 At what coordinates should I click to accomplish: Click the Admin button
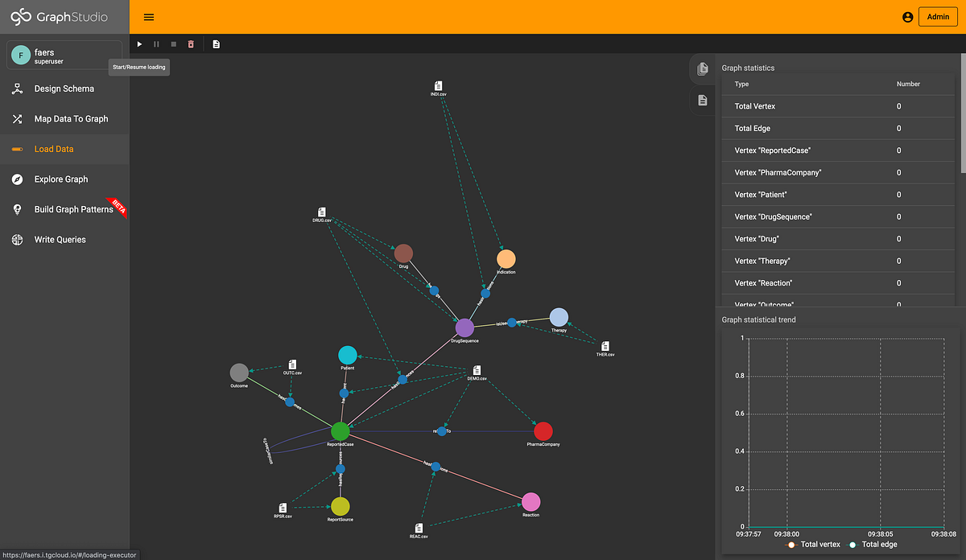[x=938, y=16]
